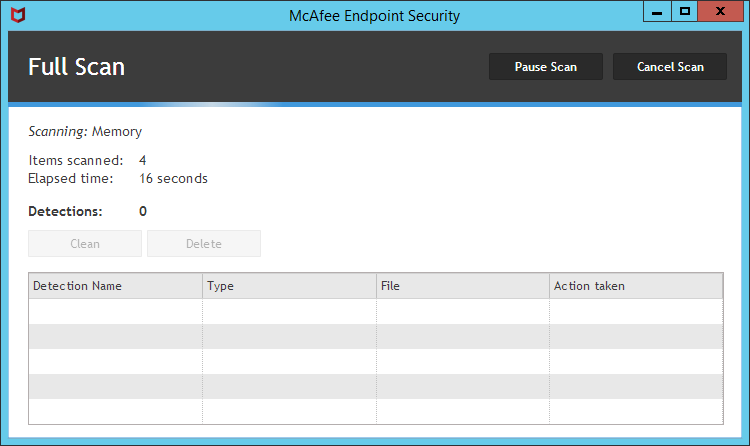Viewport: 750px width, 446px height.
Task: Click the 'McAfee Endpoint Security' window title
Action: click(375, 16)
